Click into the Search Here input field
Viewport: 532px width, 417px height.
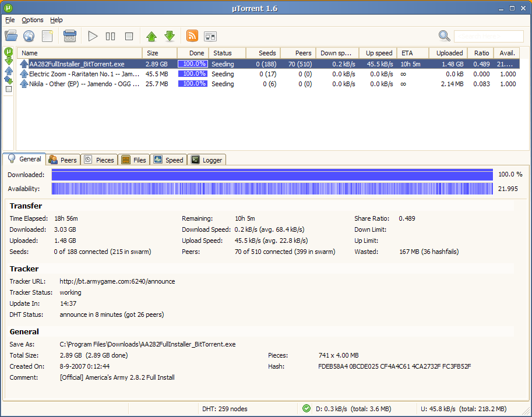(x=488, y=36)
